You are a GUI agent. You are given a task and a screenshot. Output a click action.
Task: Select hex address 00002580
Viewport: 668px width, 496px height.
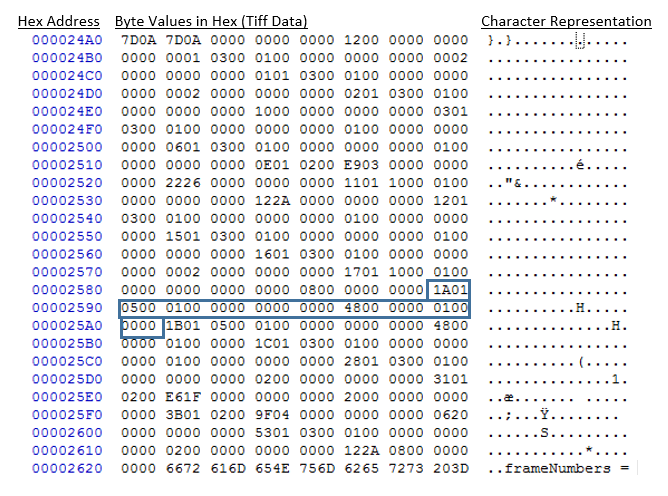point(67,291)
